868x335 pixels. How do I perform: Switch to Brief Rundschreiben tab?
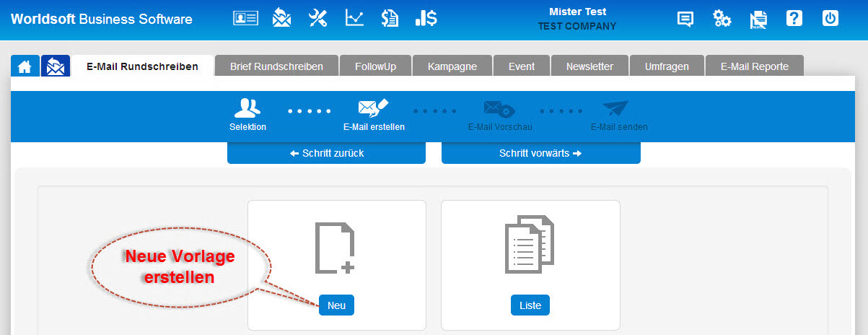(x=276, y=66)
